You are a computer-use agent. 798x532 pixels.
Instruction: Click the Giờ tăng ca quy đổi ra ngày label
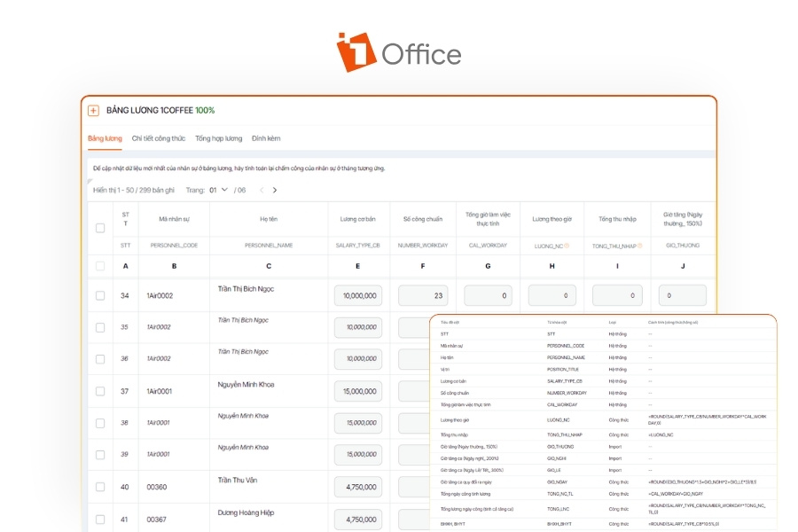coord(466,482)
